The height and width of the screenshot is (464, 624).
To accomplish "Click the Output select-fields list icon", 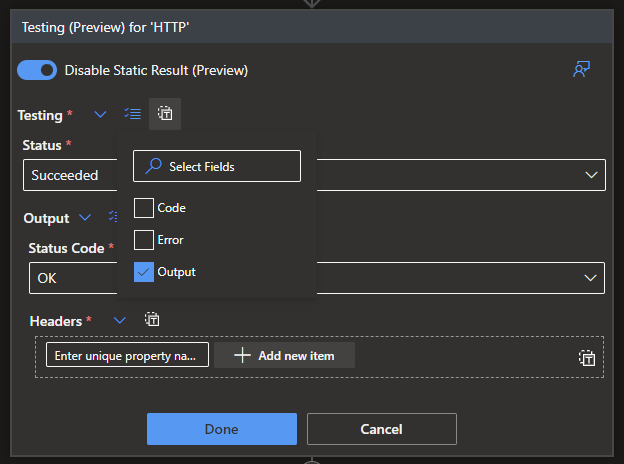I will click(x=113, y=216).
